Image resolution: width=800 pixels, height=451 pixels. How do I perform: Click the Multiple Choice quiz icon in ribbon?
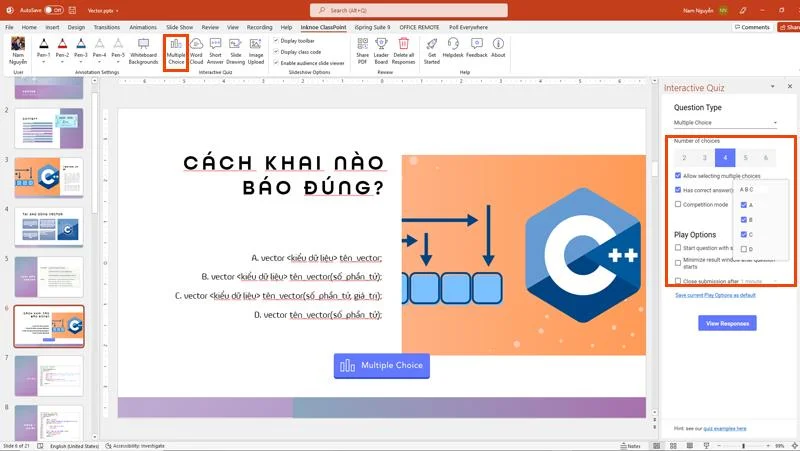pyautogui.click(x=176, y=51)
